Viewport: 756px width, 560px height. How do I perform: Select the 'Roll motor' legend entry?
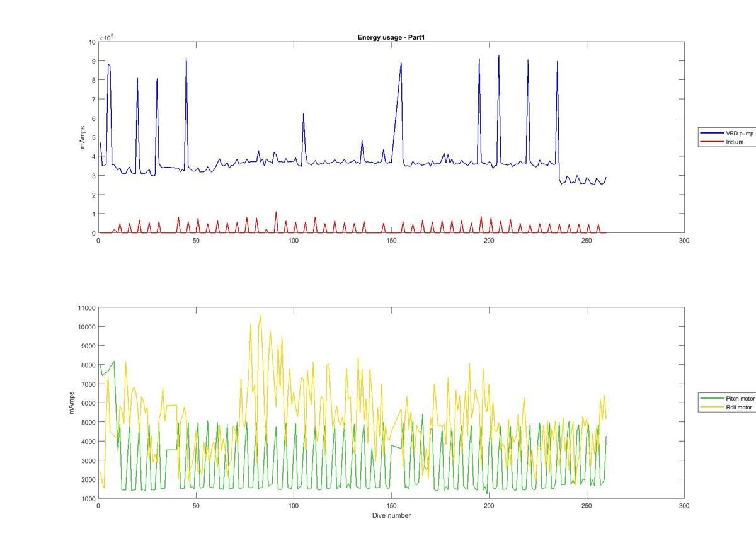coord(726,408)
